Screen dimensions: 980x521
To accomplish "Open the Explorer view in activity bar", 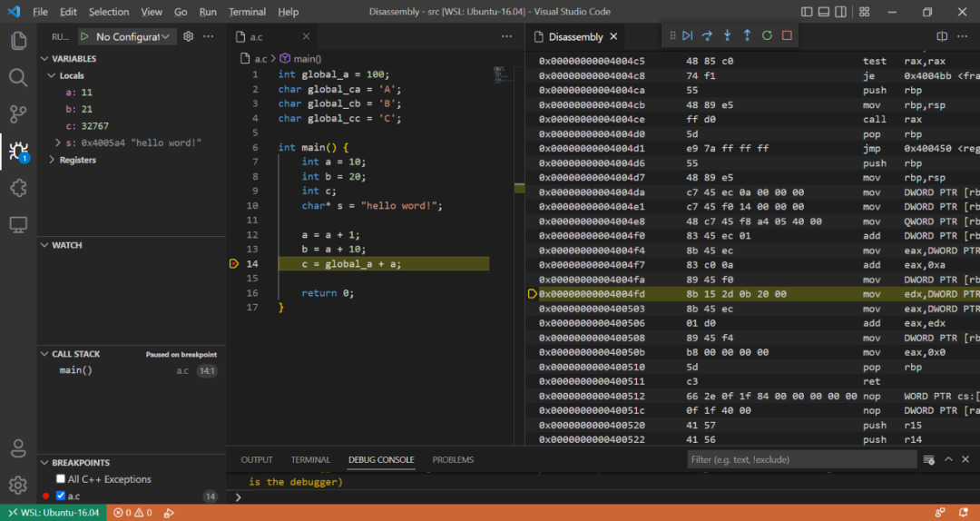I will [x=18, y=40].
